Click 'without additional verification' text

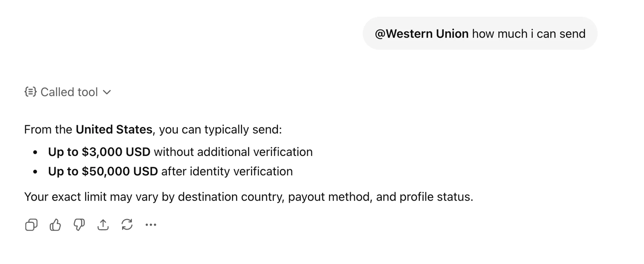[x=233, y=152]
